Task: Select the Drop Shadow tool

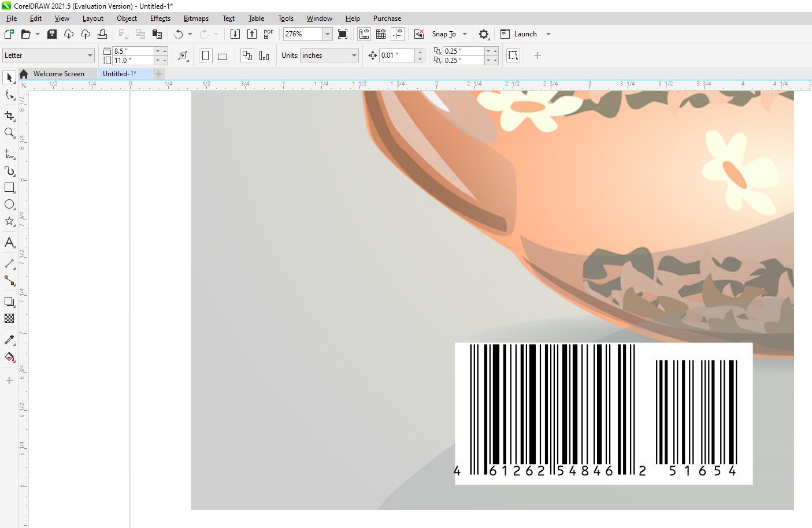Action: (9, 302)
